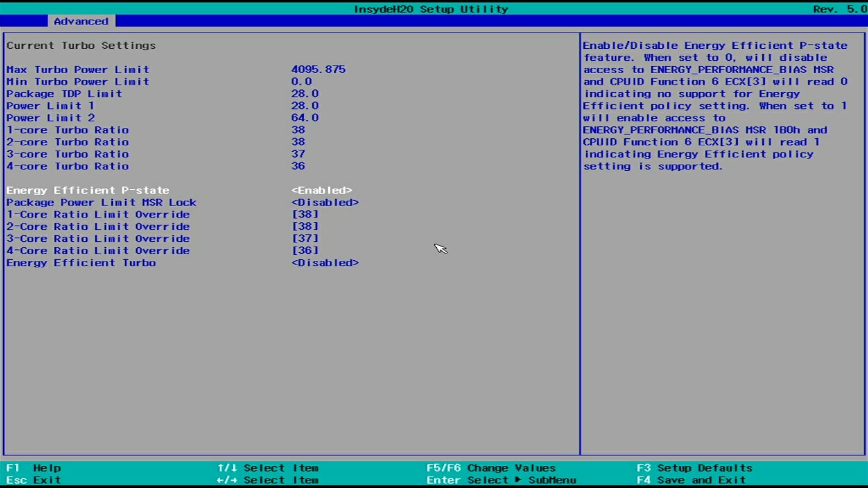868x488 pixels.
Task: Click the Enter Select SubMenu hint
Action: tap(501, 480)
